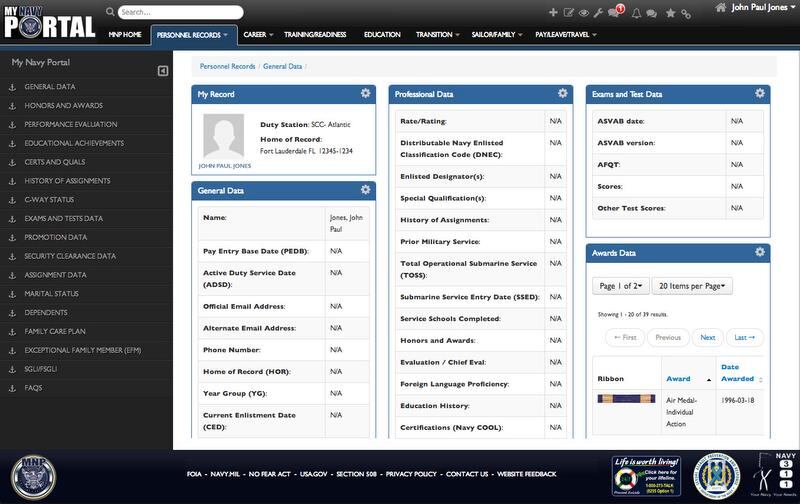Open the wrench tools icon

point(598,13)
